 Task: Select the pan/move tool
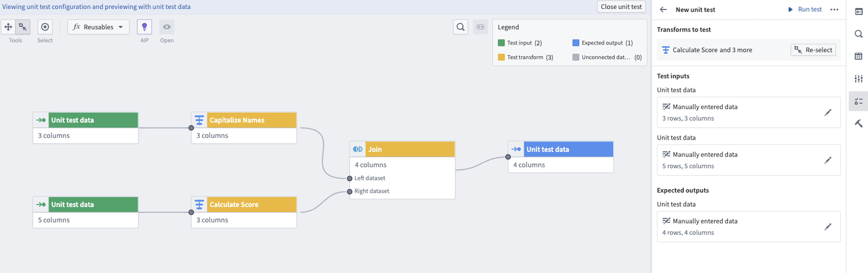pyautogui.click(x=8, y=27)
